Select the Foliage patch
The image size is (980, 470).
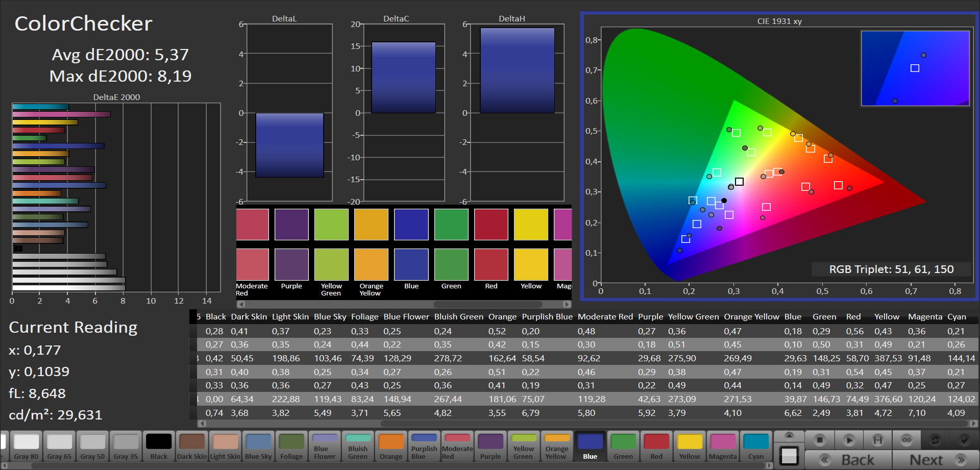[x=291, y=447]
